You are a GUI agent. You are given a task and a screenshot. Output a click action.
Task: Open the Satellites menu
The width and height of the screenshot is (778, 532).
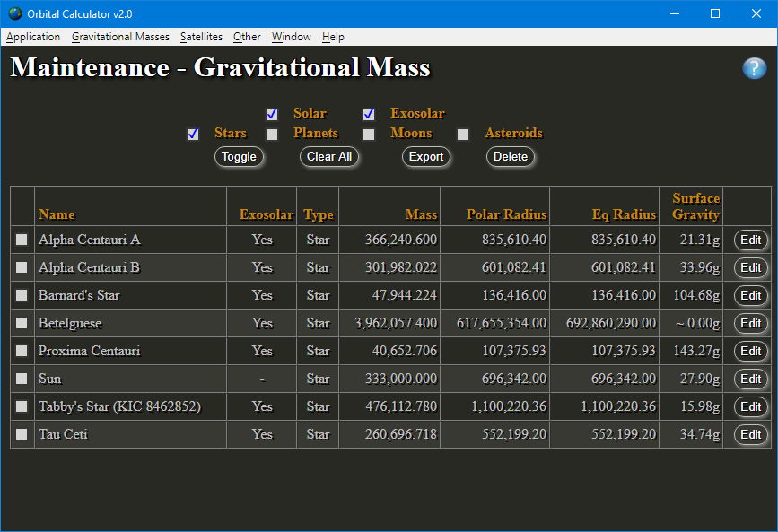click(201, 37)
